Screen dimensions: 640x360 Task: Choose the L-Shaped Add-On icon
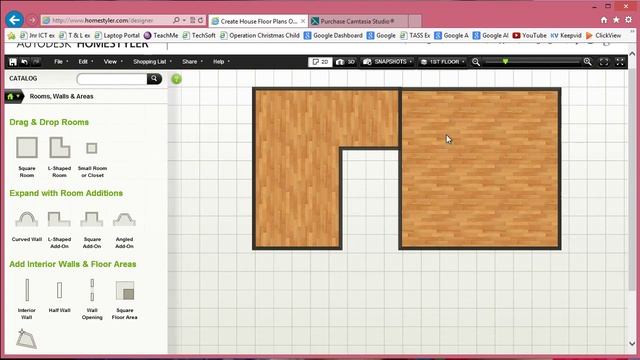[x=59, y=219]
